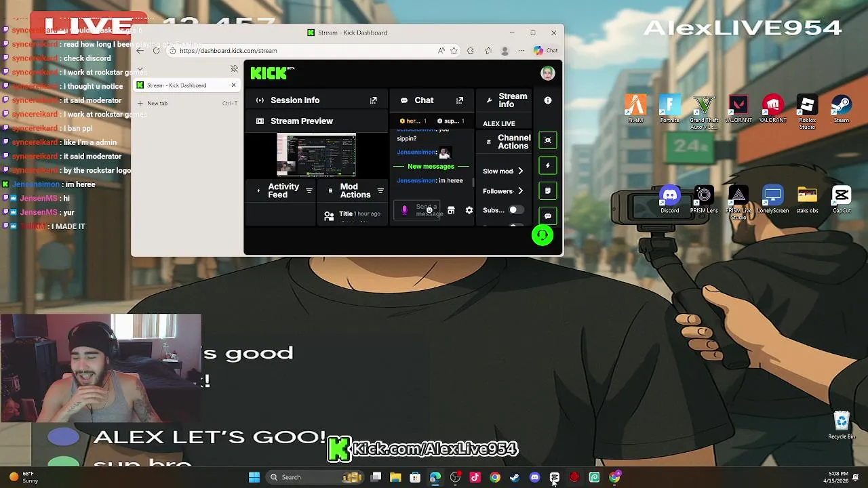
Task: Click the camera frame sidebar button
Action: [548, 140]
